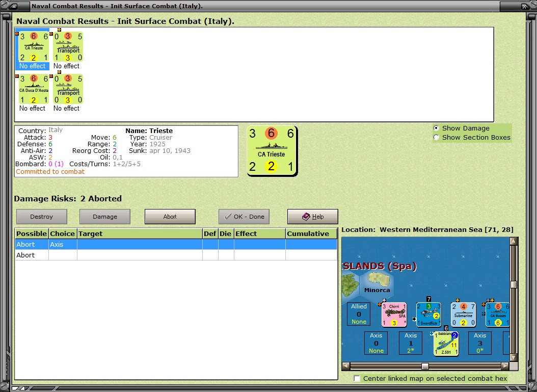
Task: Close the Naval Combat Results window
Action: (x=524, y=6)
